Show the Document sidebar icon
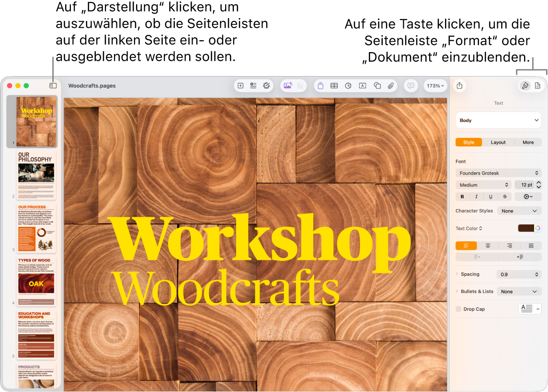 pyautogui.click(x=537, y=86)
